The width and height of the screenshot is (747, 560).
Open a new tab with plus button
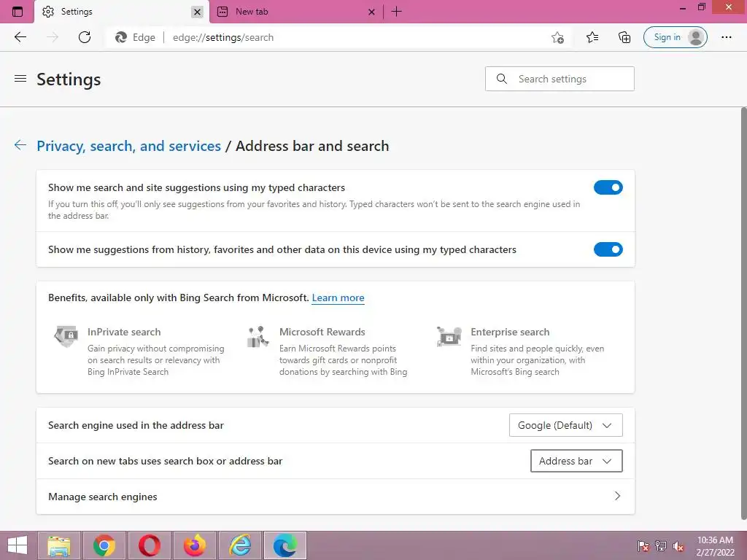[396, 12]
